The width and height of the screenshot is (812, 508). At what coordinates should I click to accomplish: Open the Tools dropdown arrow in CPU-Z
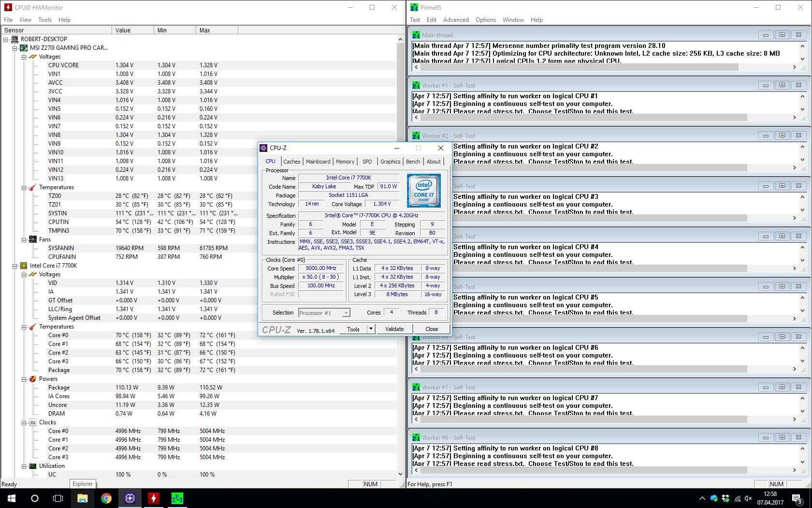point(371,329)
